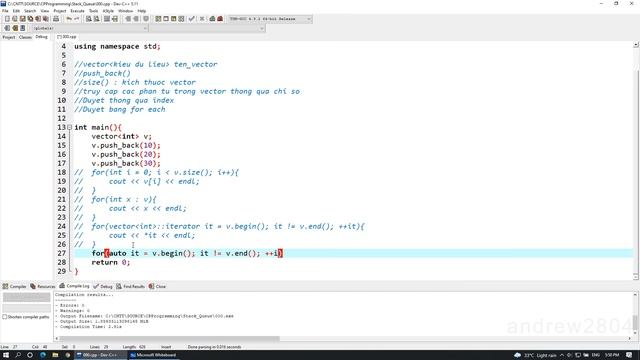Switch to Compiler bottom tab
This screenshot has height=360, width=640.
pos(15,287)
